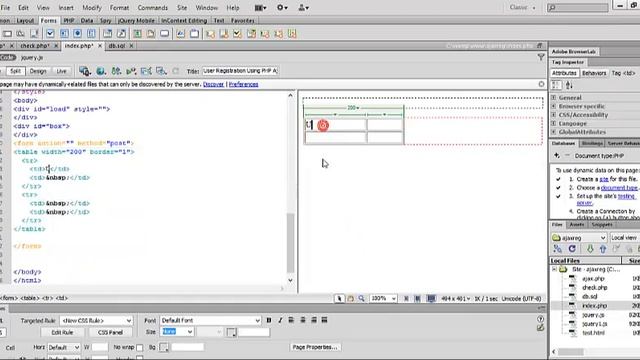Open the Size dropdown in Properties
This screenshot has width=640, height=360.
[x=177, y=332]
